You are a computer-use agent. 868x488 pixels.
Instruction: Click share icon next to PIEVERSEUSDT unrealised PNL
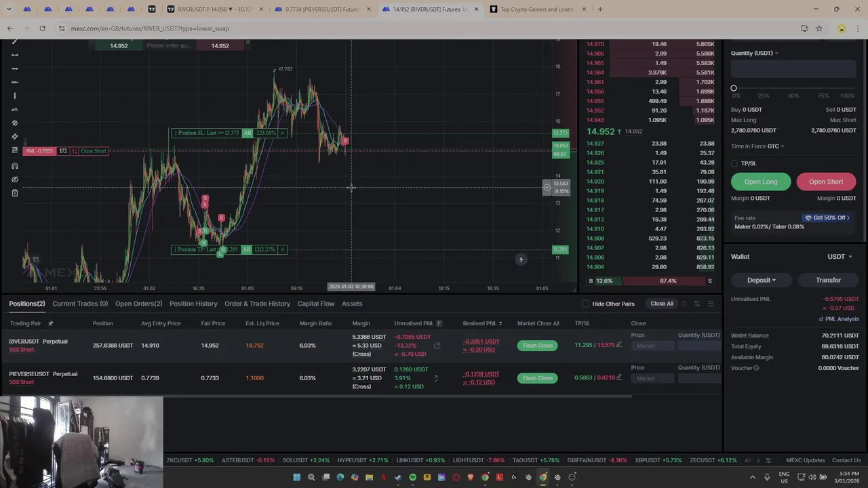[435, 378]
